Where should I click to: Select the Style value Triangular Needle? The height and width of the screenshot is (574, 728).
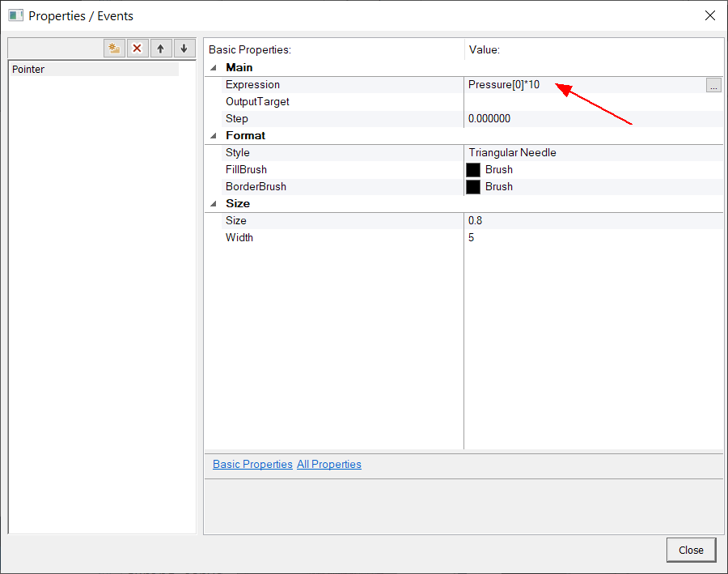coord(512,153)
